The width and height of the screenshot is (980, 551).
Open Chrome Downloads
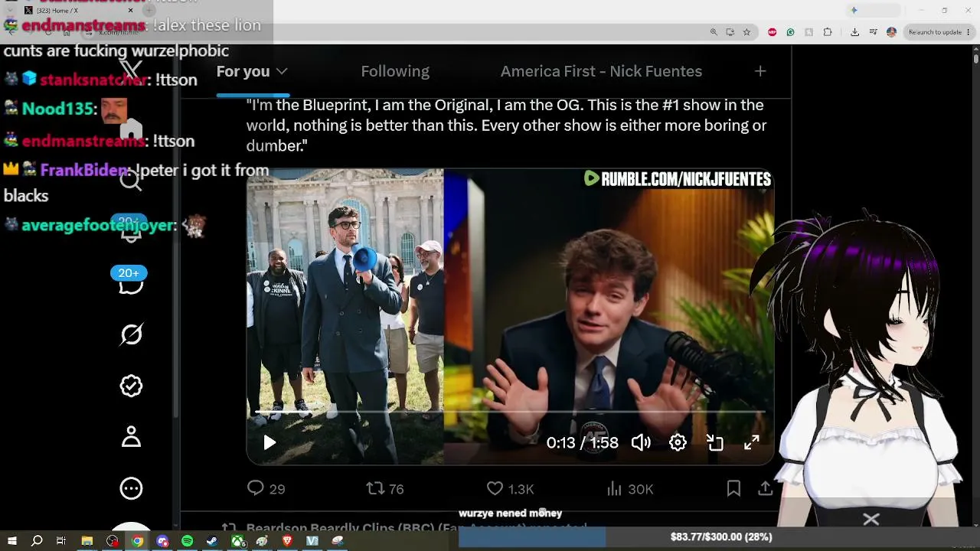[854, 32]
